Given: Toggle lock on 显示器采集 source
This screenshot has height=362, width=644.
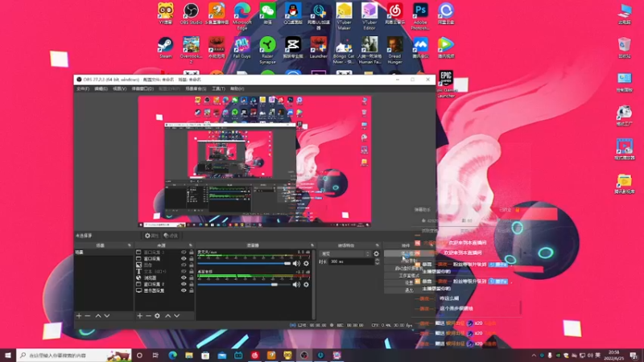Looking at the screenshot, I should (x=192, y=290).
